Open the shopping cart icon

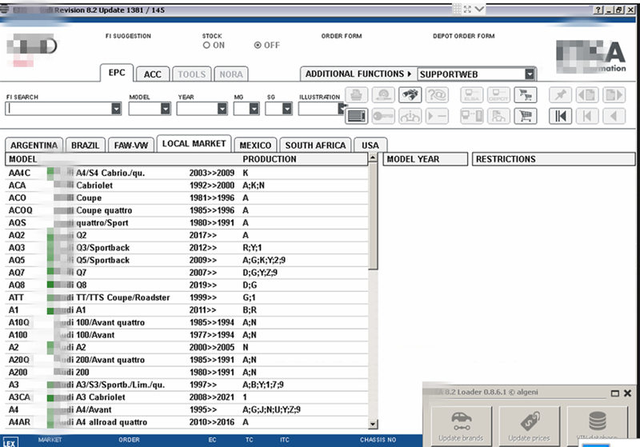[524, 115]
